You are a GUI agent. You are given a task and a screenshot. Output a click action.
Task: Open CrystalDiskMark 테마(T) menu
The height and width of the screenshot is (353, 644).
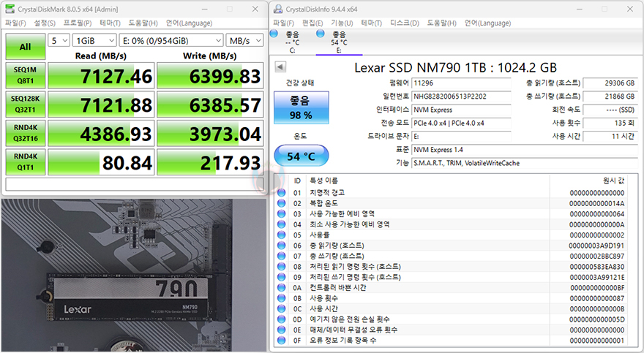coord(110,23)
